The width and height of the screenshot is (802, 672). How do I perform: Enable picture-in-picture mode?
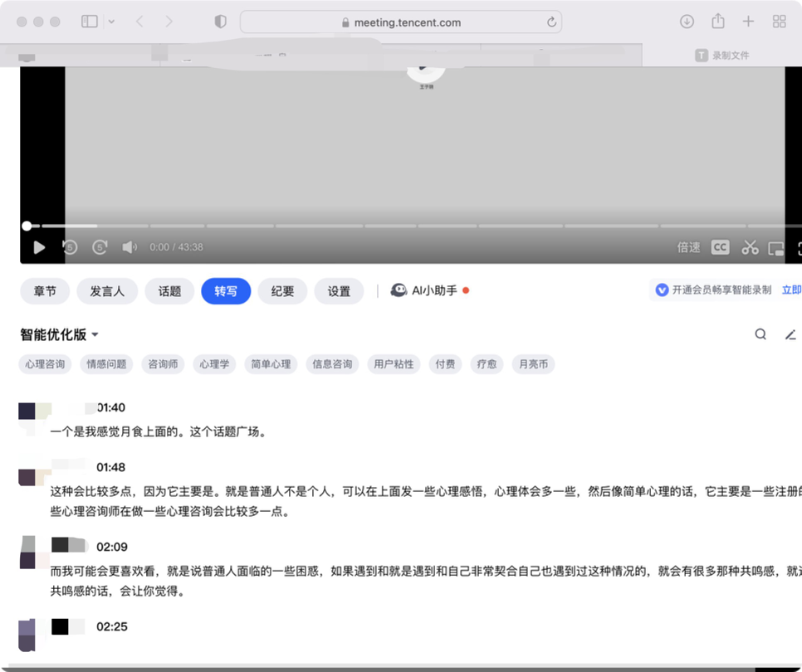point(776,248)
